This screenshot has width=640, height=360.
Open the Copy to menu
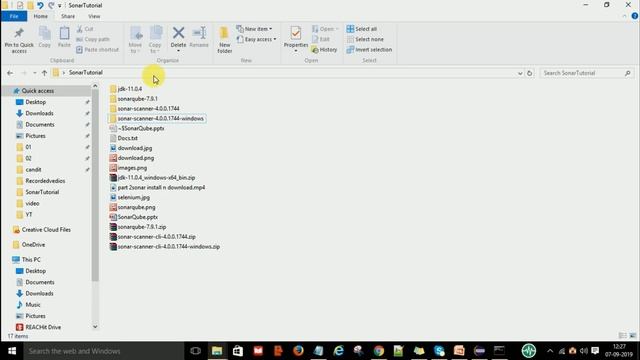156,40
